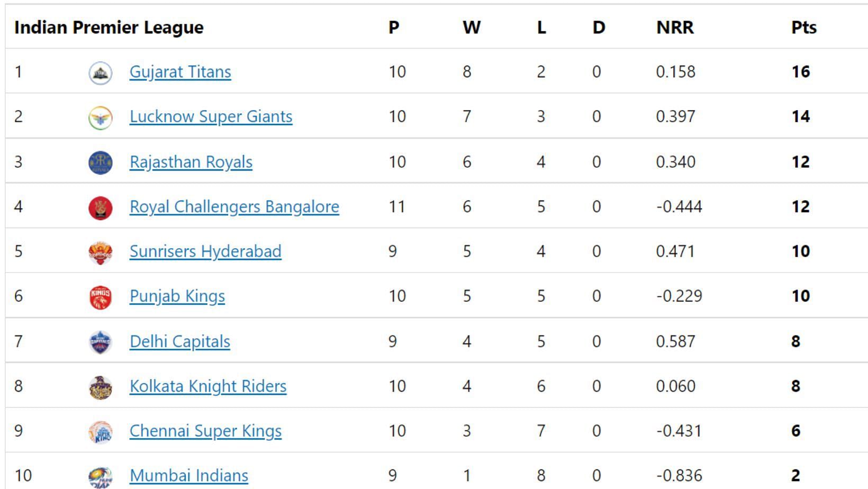
Task: Follow the Delhi Capitals link
Action: pos(179,341)
